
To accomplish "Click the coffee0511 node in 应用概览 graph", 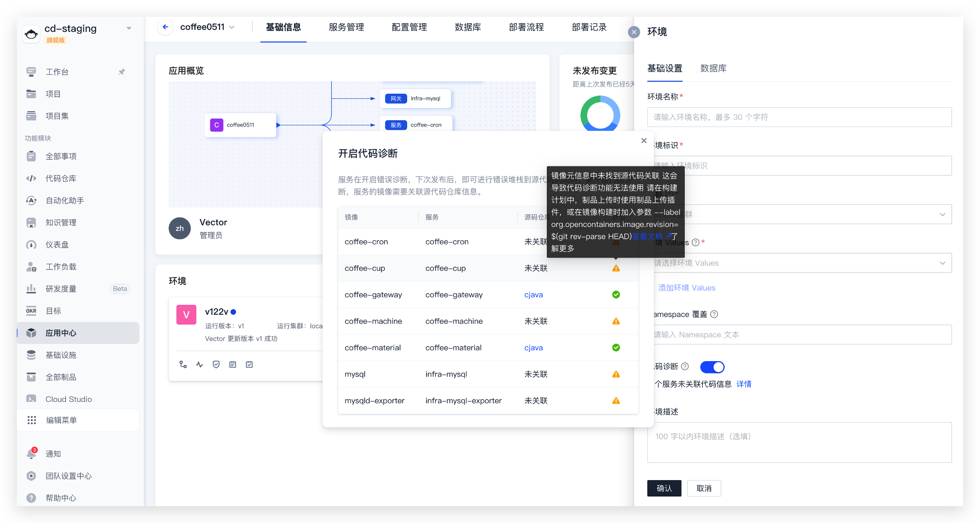I will pos(240,125).
